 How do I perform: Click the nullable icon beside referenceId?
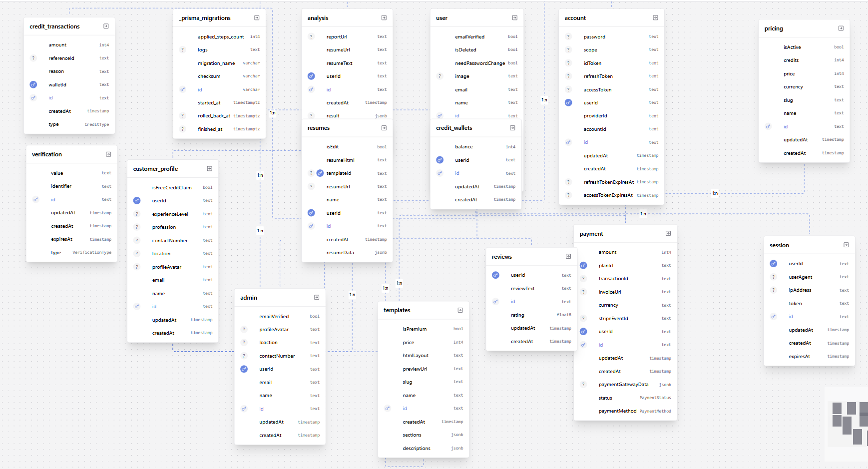33,58
